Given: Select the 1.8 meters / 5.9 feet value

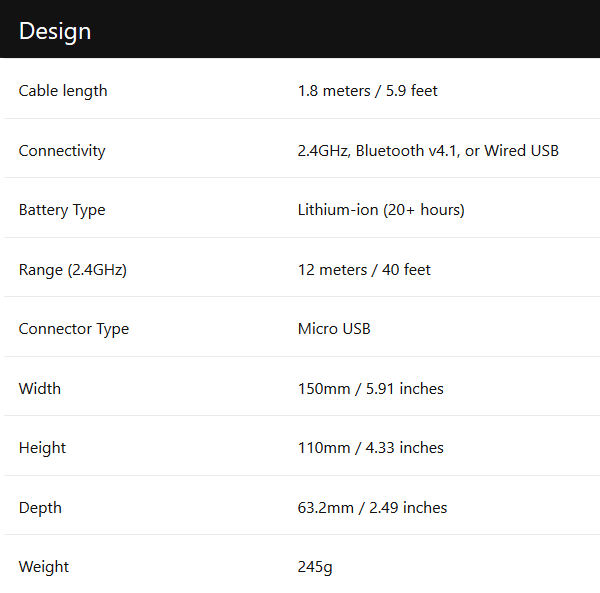Looking at the screenshot, I should 367,91.
